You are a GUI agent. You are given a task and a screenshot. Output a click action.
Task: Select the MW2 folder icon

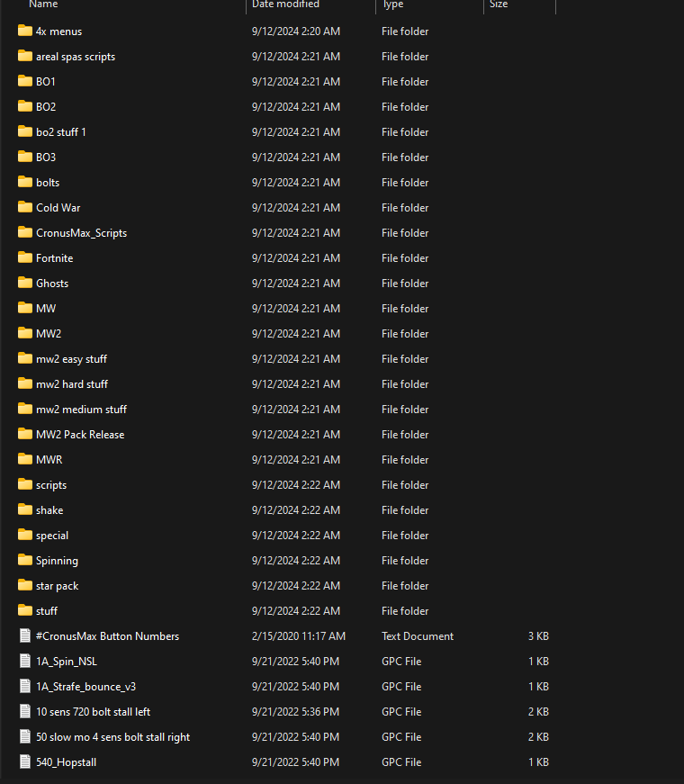tap(25, 333)
